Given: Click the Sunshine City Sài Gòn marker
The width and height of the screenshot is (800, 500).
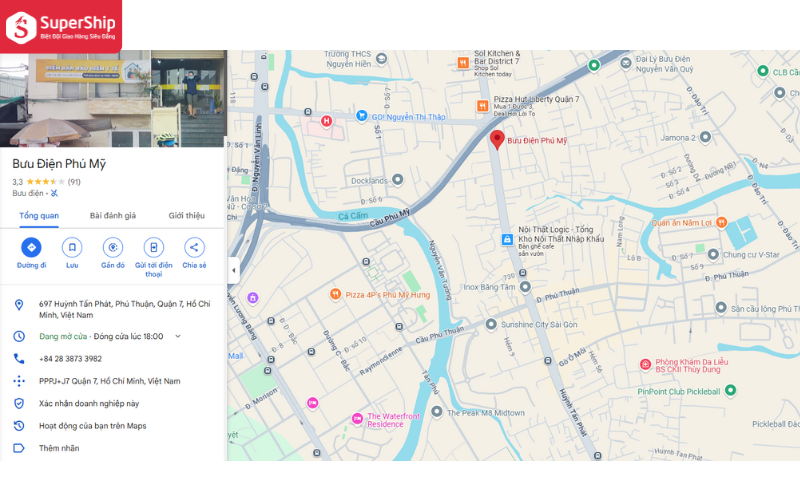Looking at the screenshot, I should [490, 324].
